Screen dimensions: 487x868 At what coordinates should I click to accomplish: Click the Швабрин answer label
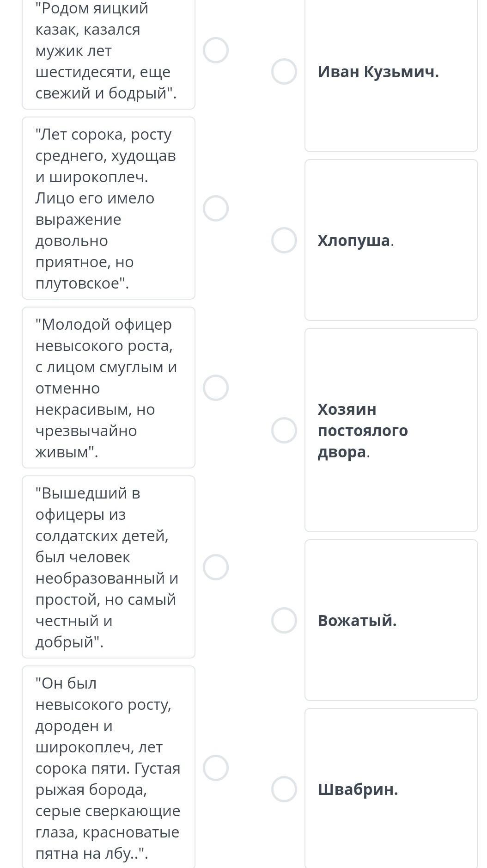(358, 790)
